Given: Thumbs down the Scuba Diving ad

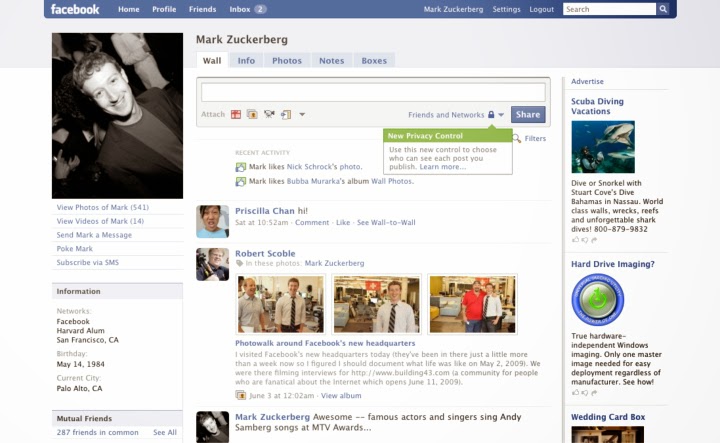Looking at the screenshot, I should 585,240.
